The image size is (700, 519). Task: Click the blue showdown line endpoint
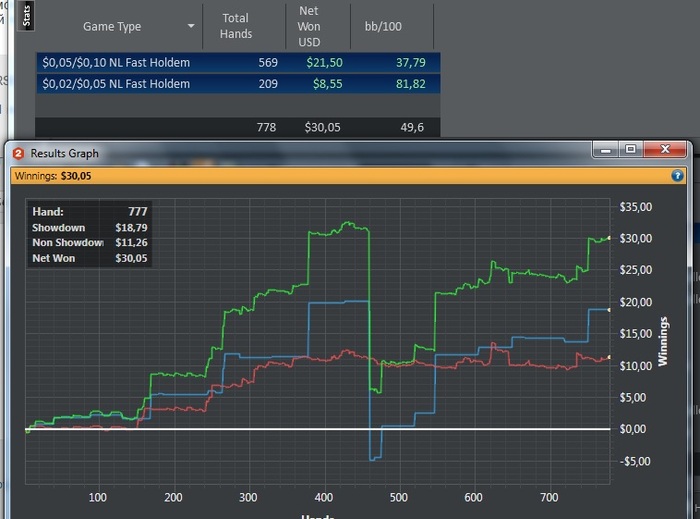click(x=609, y=309)
